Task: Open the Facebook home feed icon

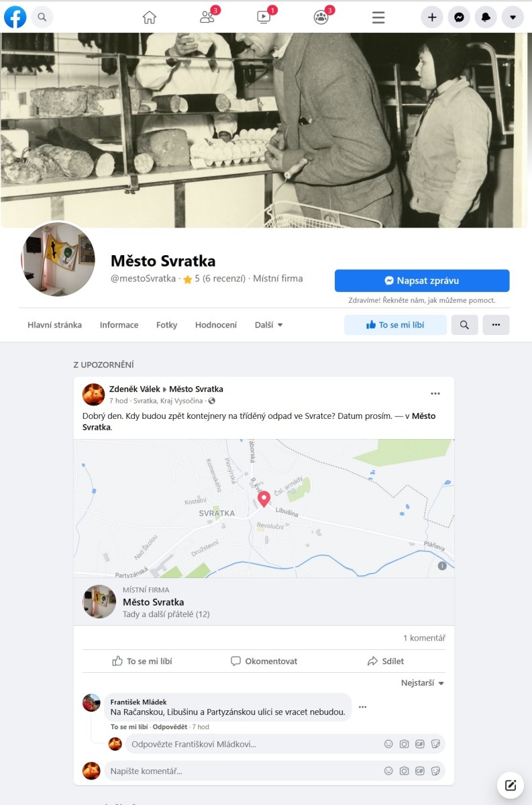Action: click(x=150, y=17)
